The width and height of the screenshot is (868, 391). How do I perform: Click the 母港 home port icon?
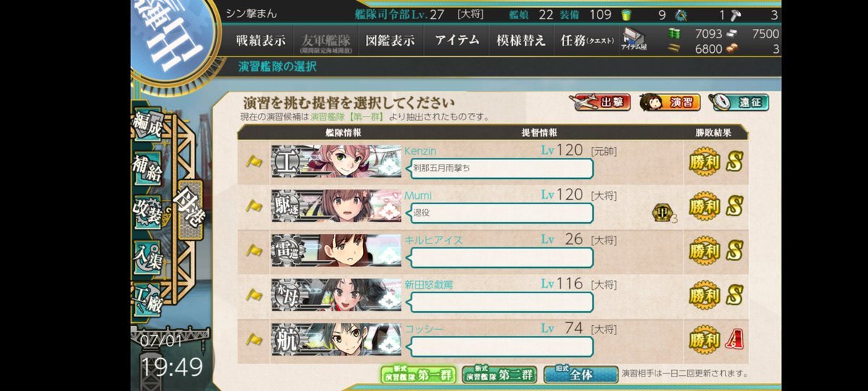(x=191, y=209)
